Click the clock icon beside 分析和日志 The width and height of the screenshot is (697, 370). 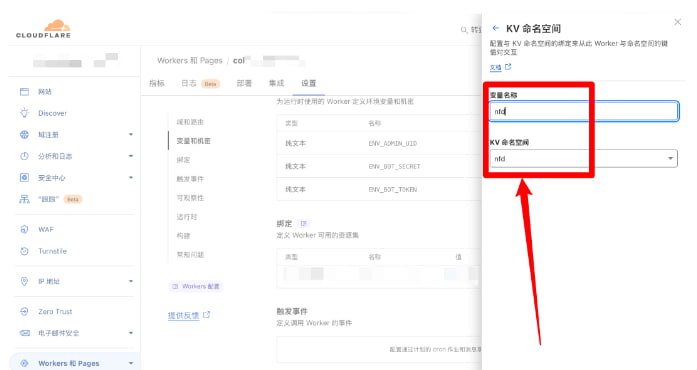24,156
